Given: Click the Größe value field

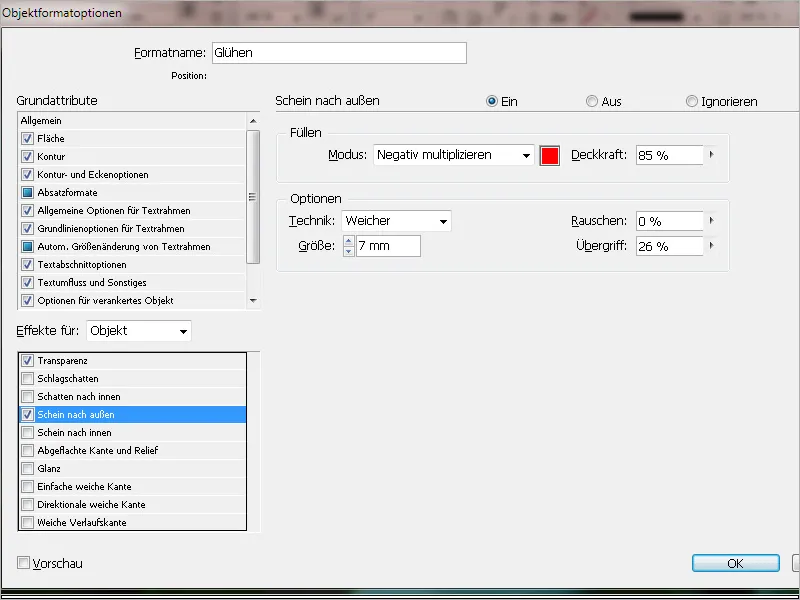Looking at the screenshot, I should (x=388, y=246).
